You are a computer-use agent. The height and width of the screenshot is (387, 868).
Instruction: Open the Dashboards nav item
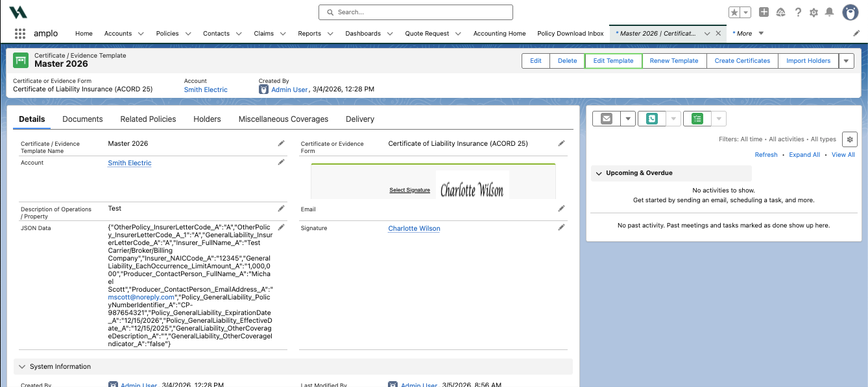point(363,34)
